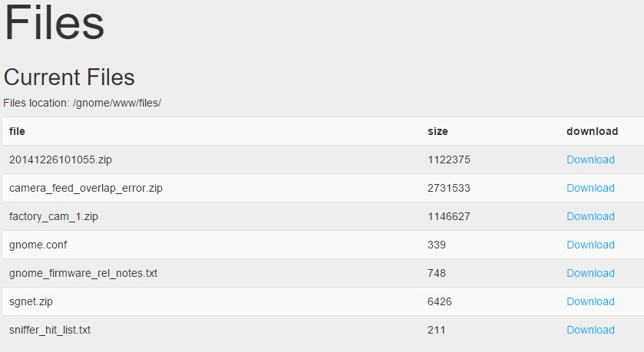Screen dimensions: 644x352
Task: Download the gnome.conf file
Action: coord(590,245)
